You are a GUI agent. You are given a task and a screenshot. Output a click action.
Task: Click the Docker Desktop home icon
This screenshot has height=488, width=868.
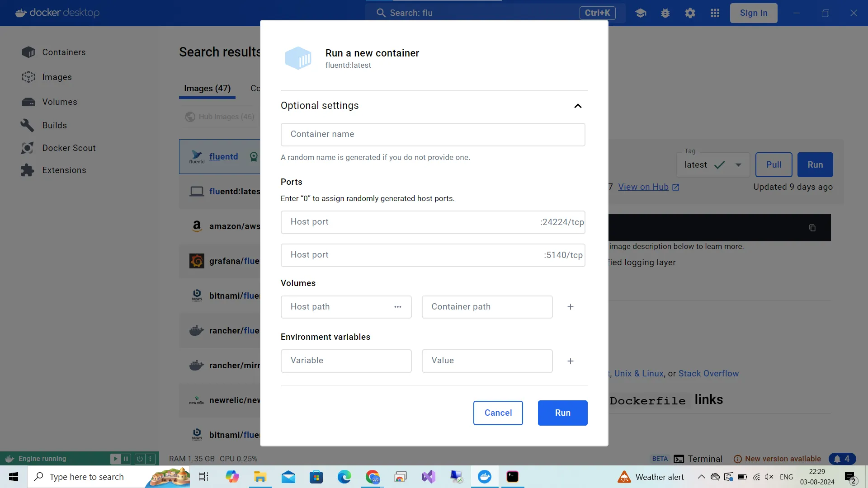21,13
